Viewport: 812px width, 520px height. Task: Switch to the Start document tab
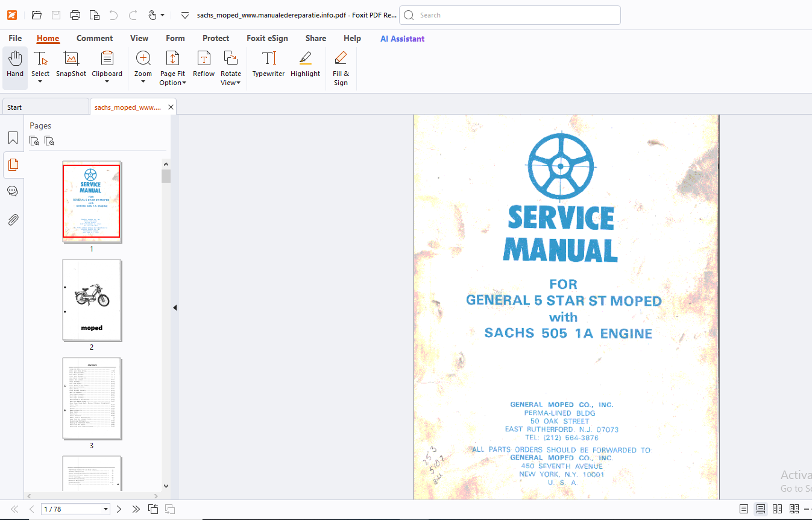click(45, 107)
